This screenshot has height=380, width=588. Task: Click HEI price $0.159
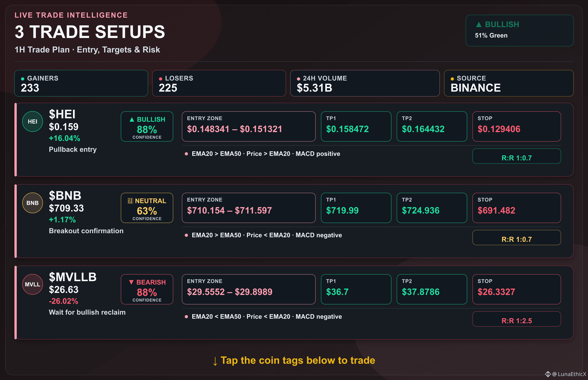[64, 127]
